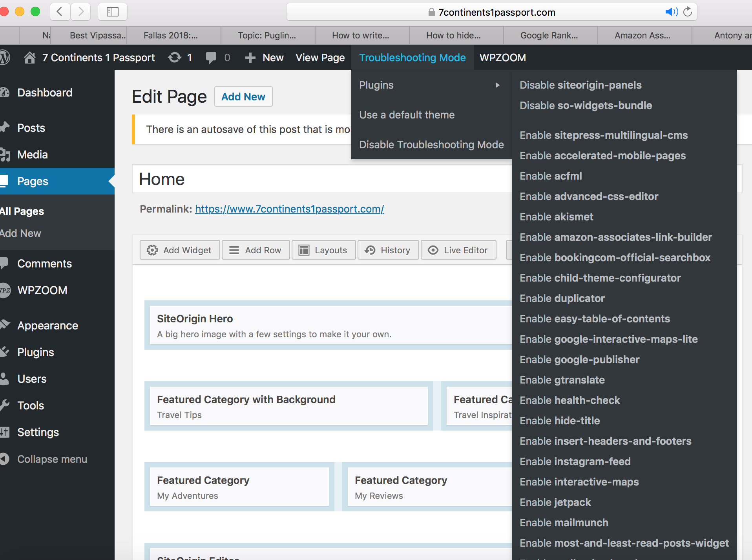Click the page reload icon
This screenshot has height=560, width=752.
(688, 12)
